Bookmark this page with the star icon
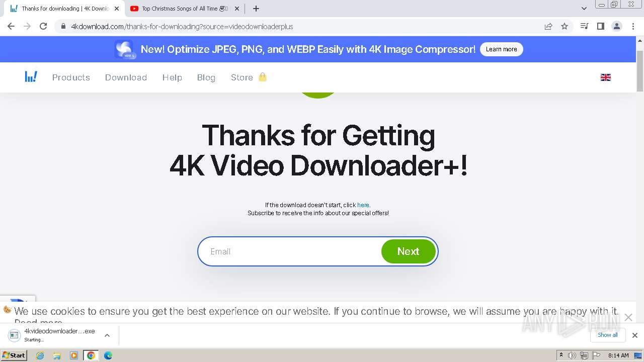This screenshot has height=362, width=644. coord(565,27)
